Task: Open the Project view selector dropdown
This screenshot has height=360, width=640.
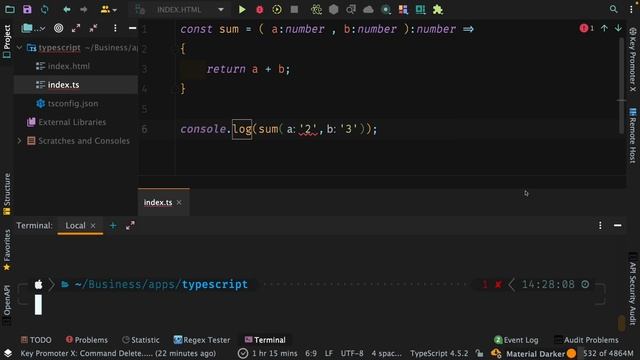Action: coord(33,28)
